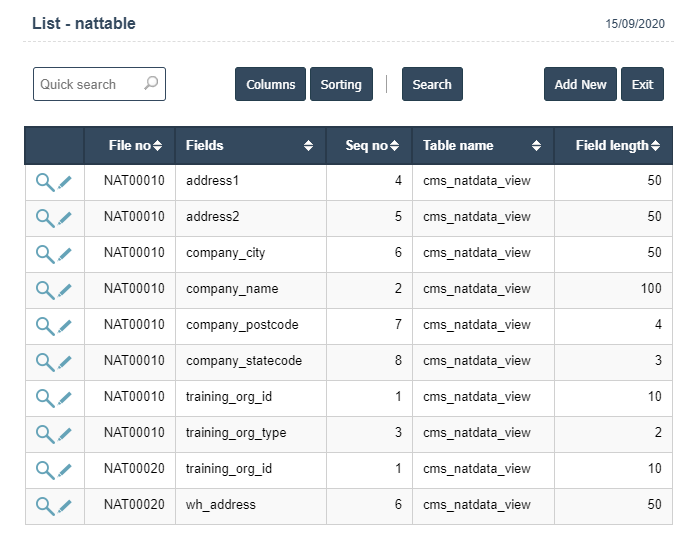Click the Exit button

tap(642, 85)
